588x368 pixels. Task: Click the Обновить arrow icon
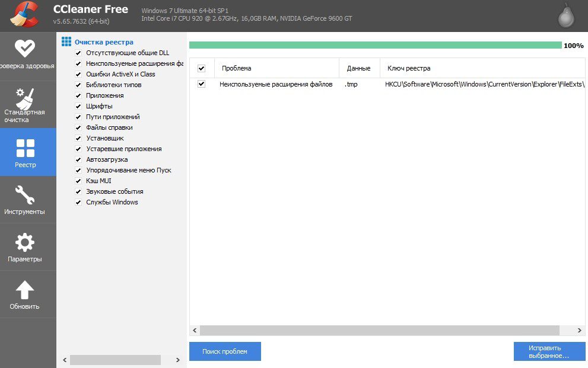tap(25, 290)
